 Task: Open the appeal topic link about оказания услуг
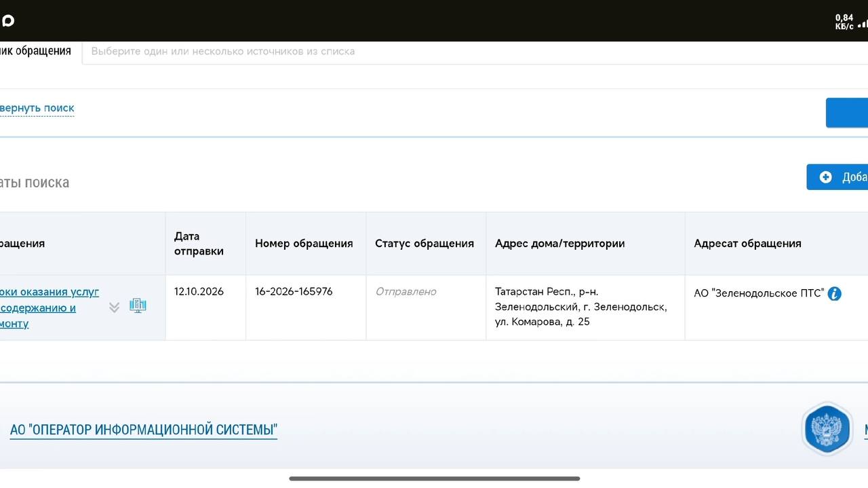(50, 307)
